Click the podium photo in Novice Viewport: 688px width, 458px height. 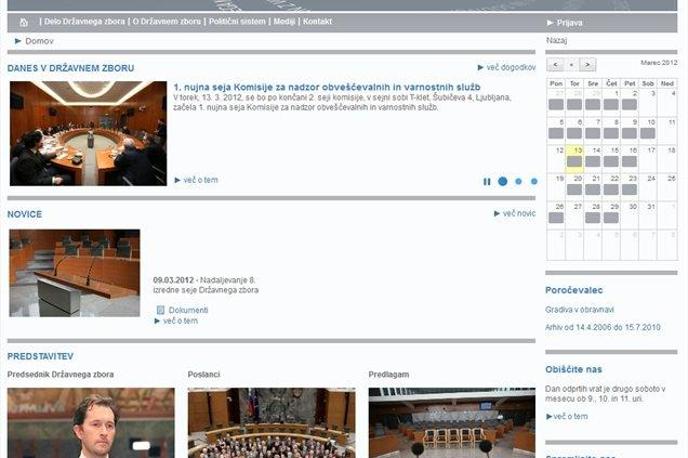click(75, 273)
